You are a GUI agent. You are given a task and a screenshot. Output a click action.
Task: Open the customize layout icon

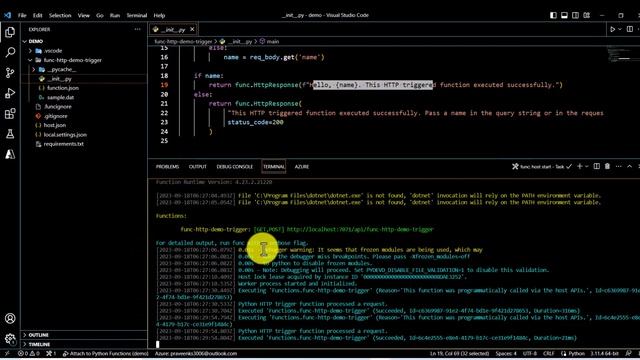pos(587,15)
